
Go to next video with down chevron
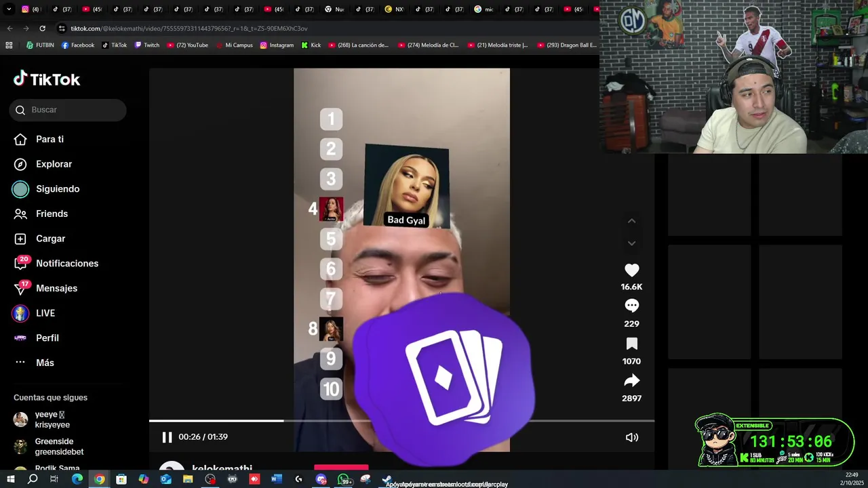point(631,243)
